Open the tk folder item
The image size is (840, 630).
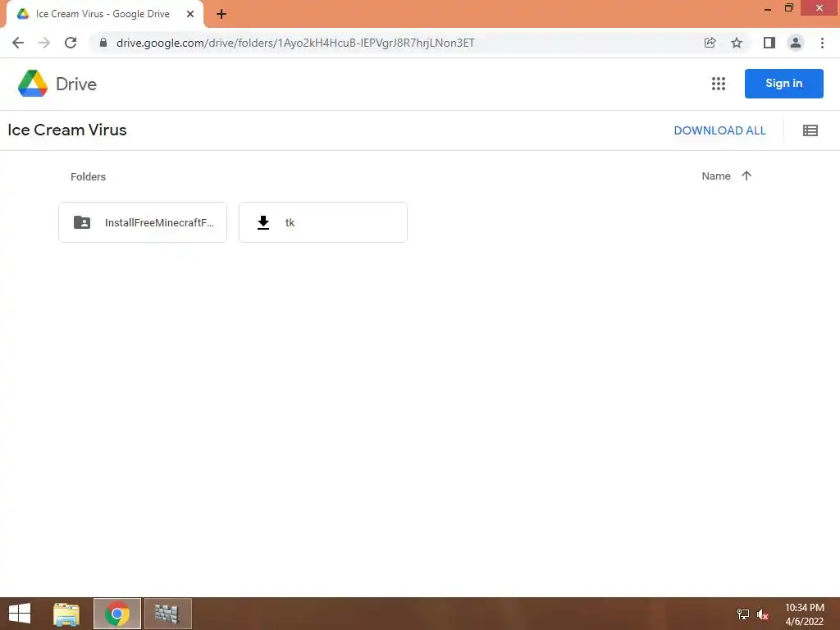(323, 222)
